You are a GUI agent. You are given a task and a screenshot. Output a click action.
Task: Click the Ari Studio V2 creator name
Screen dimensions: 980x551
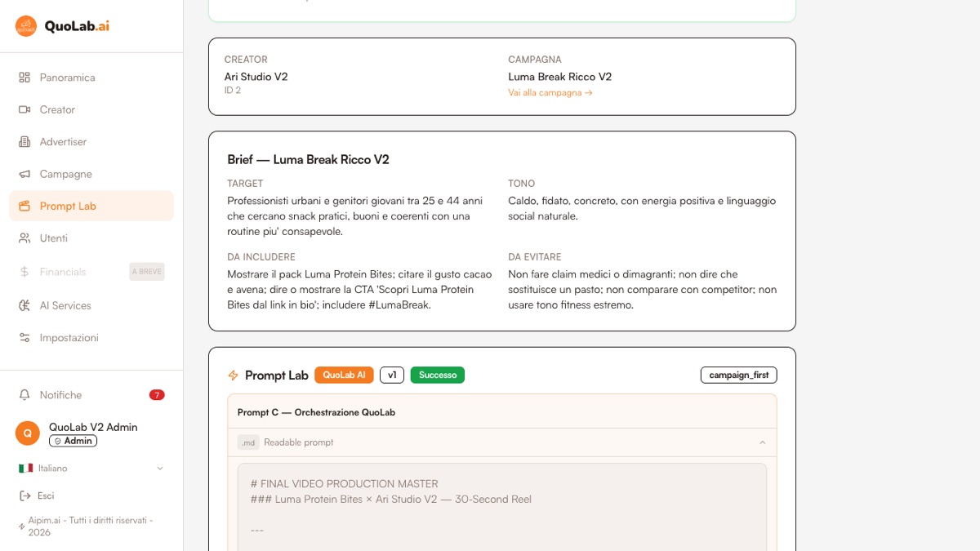pyautogui.click(x=256, y=77)
